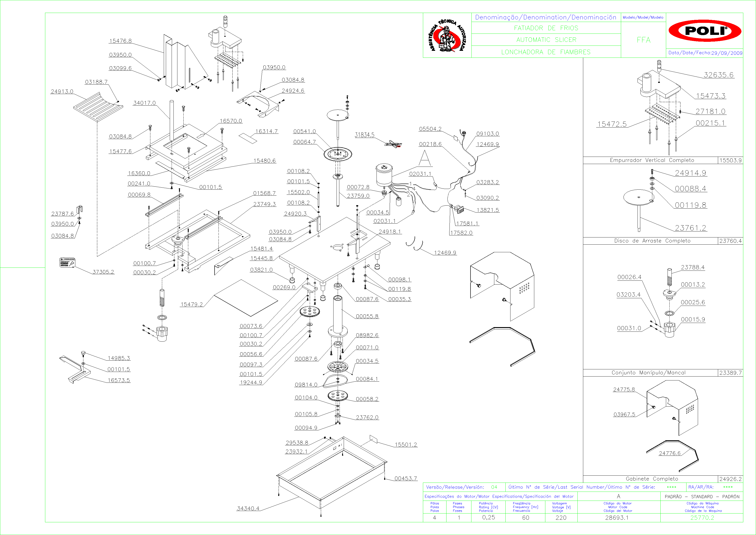Click part number 05504.2
This screenshot has height=535, width=756.
[x=430, y=129]
